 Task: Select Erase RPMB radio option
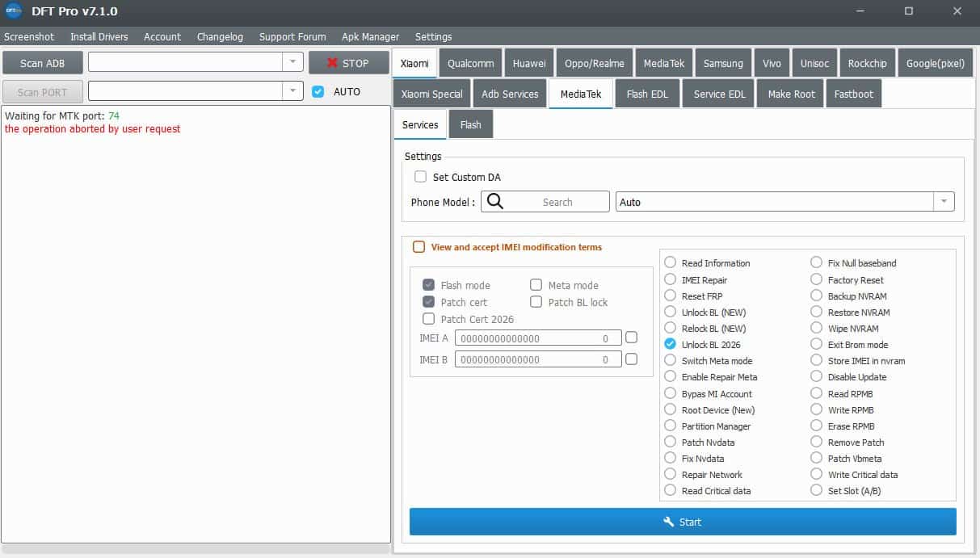(817, 426)
